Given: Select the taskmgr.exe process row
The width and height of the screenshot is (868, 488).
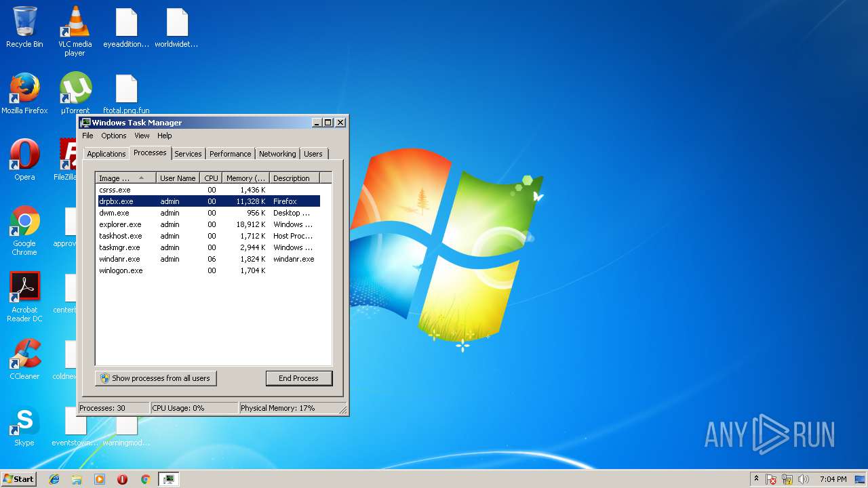Looking at the screenshot, I should (208, 247).
